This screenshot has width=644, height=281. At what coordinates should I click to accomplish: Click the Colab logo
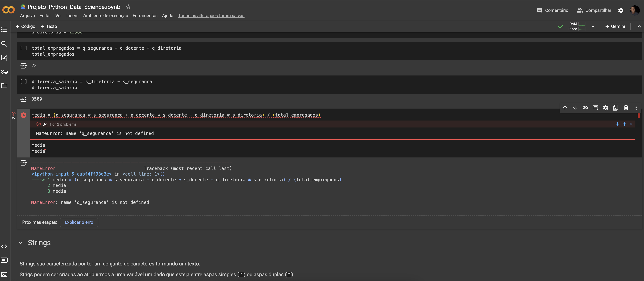tap(9, 10)
